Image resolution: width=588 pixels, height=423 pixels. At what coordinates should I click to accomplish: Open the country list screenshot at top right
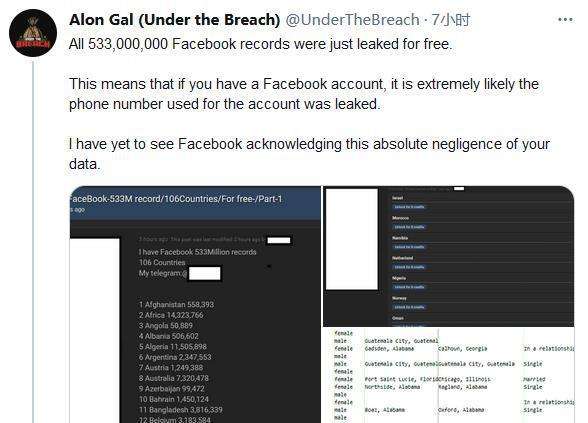448,256
